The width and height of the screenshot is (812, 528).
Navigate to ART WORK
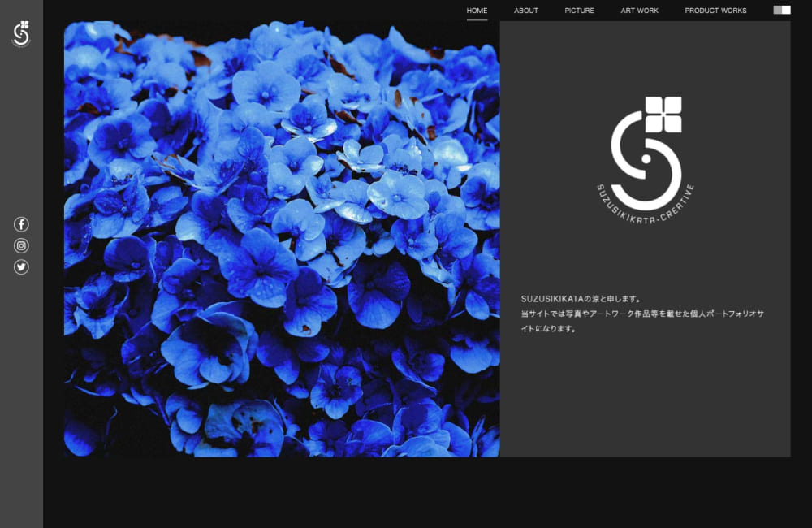[640, 11]
